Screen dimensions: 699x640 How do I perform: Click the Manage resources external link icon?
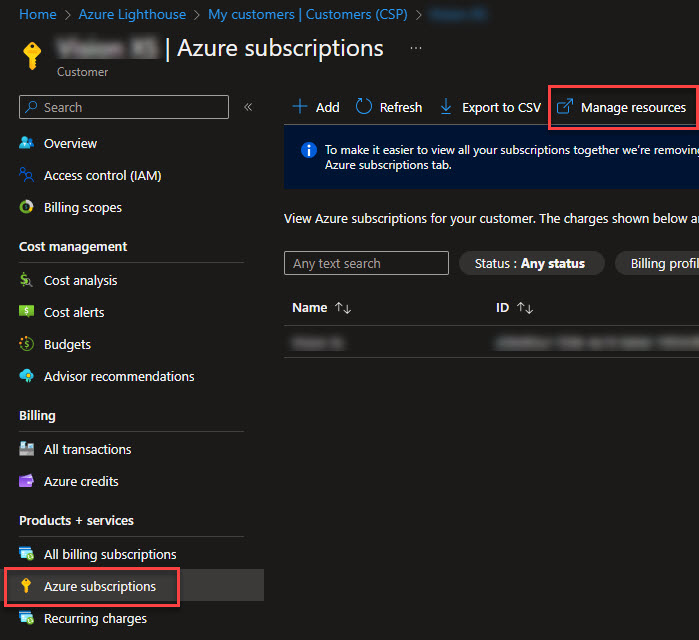[x=564, y=107]
